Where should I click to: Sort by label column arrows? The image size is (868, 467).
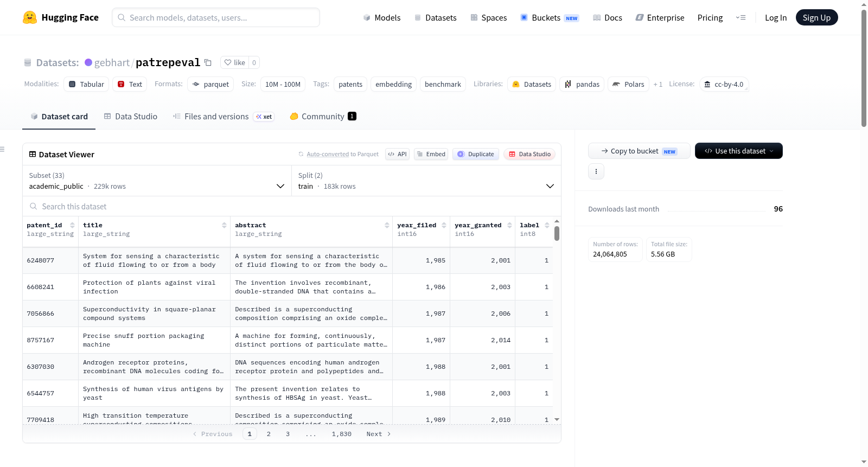click(547, 225)
